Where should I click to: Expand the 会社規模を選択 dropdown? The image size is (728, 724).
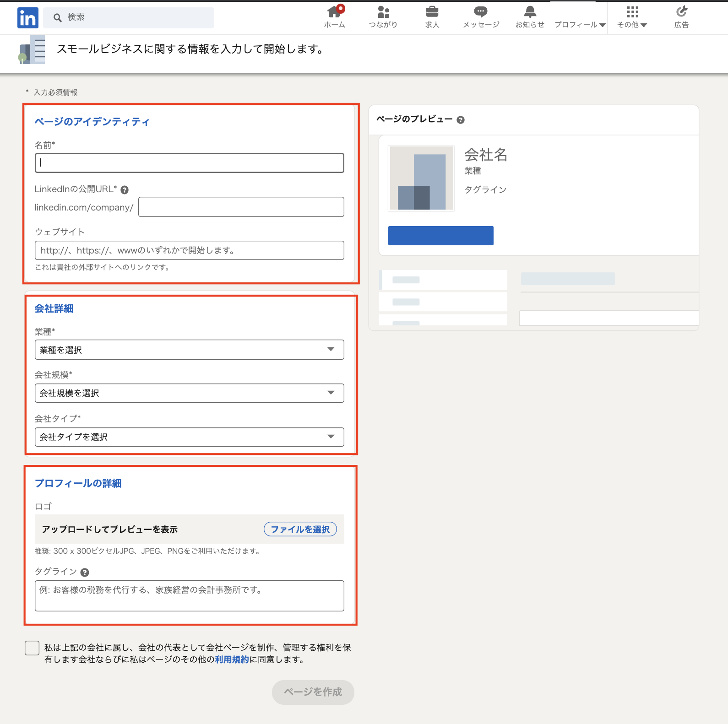189,393
